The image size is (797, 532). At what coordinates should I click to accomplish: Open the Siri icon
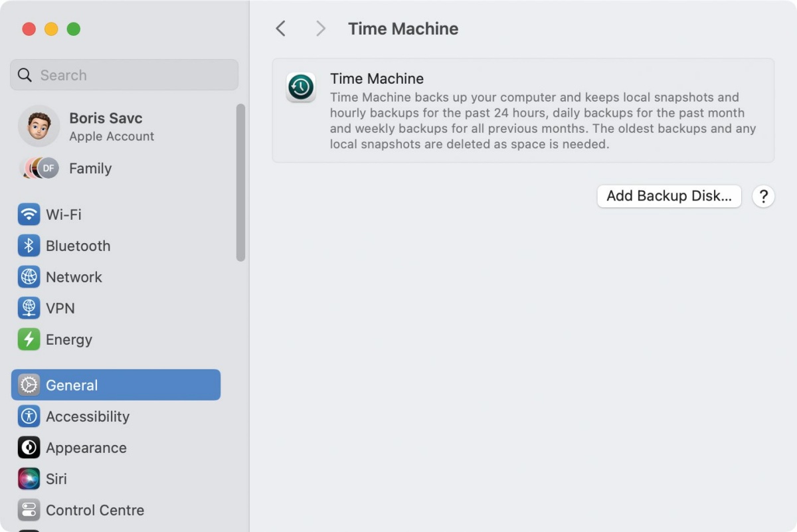(29, 479)
